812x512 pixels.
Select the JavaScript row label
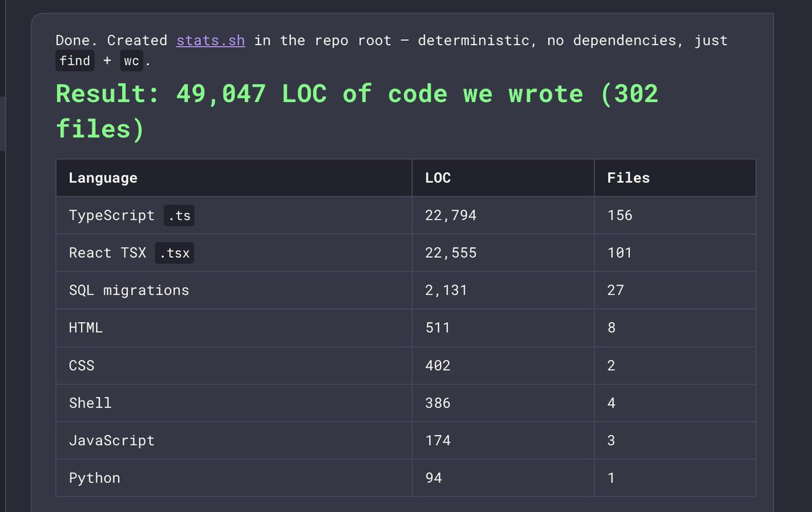112,441
